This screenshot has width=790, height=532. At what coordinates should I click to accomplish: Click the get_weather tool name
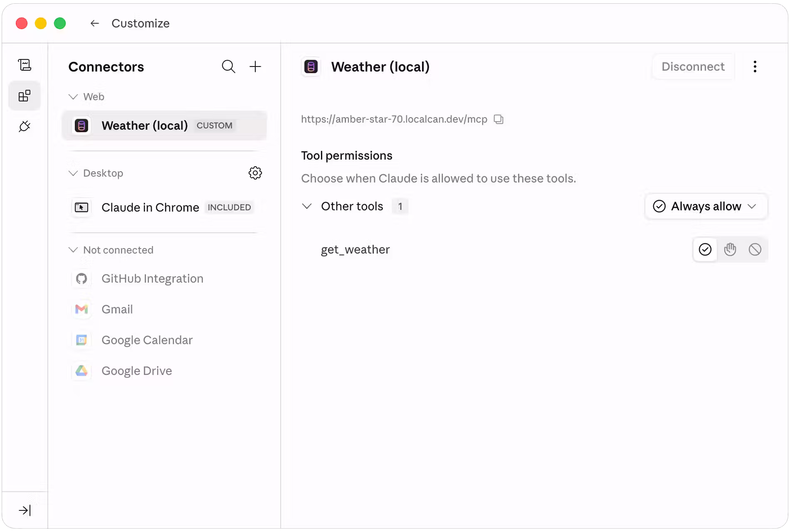tap(355, 249)
